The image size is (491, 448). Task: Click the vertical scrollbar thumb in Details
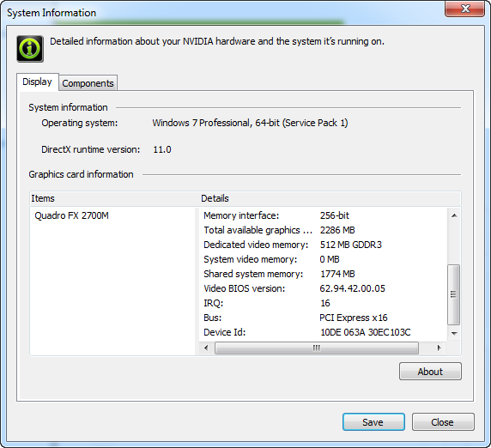pos(454,294)
